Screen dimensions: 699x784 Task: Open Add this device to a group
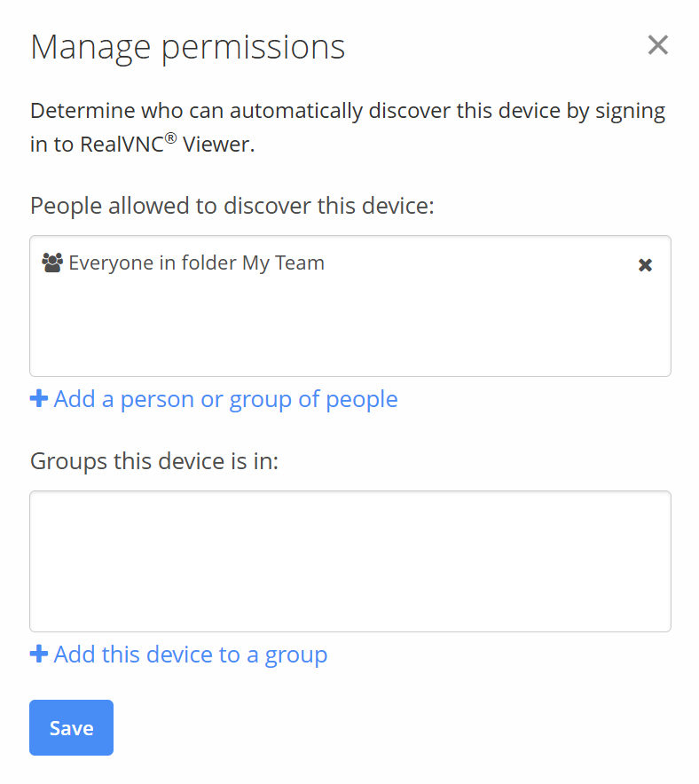[191, 655]
